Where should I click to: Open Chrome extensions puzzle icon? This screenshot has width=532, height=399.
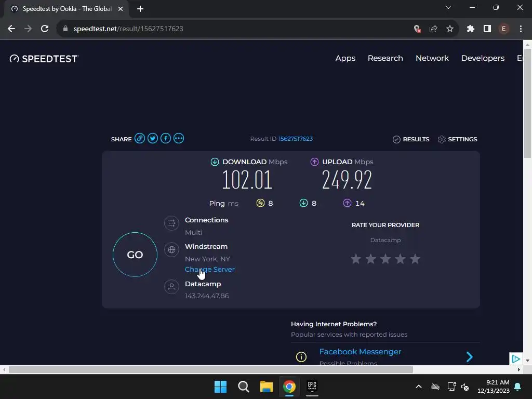[x=470, y=29]
